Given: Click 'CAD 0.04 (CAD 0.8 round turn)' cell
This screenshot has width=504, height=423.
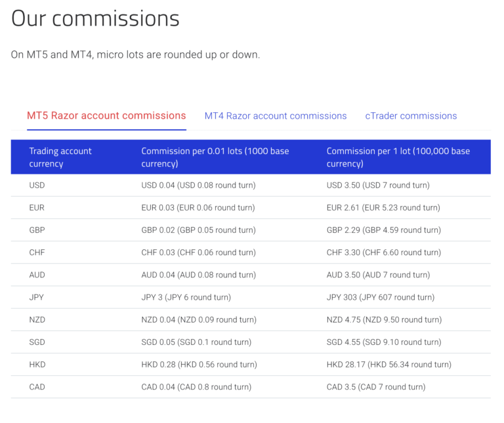Looking at the screenshot, I should [x=196, y=387].
